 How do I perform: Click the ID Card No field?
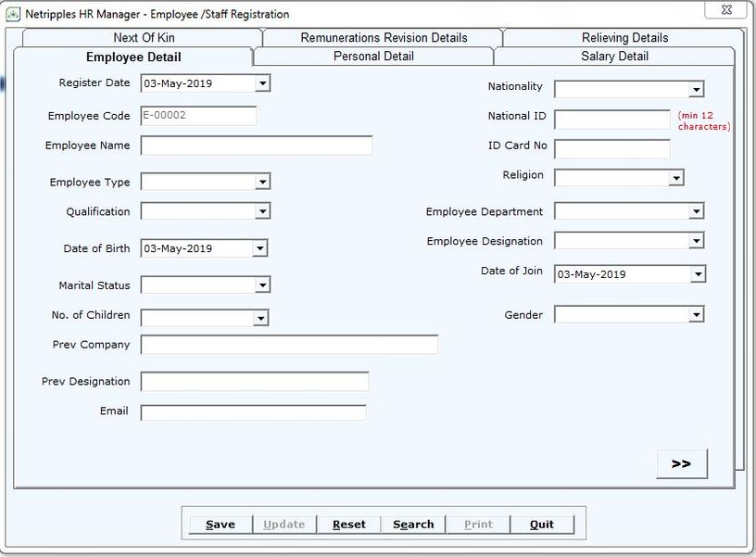(611, 149)
